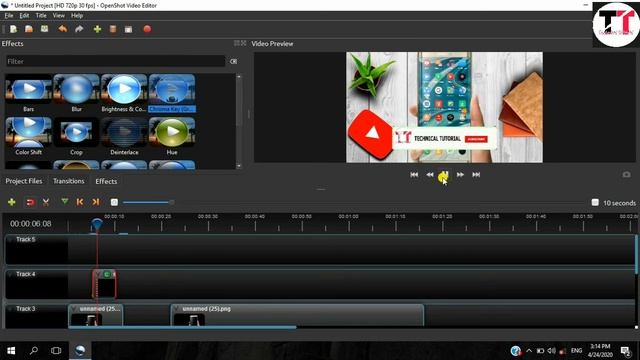Open menu arrow on unnamed (25).png clip
640x360 pixels.
176,309
